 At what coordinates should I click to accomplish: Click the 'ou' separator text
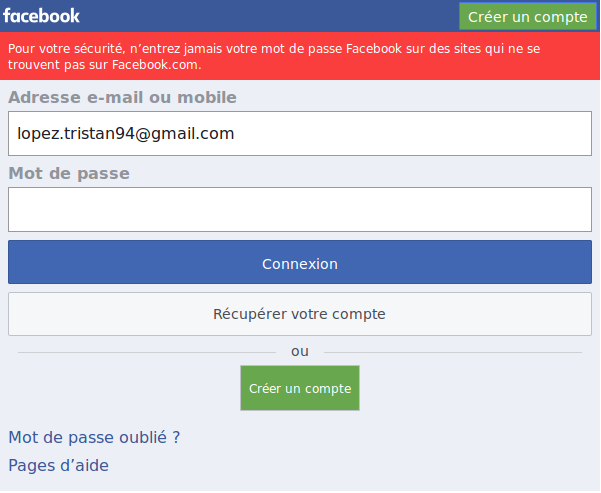pyautogui.click(x=300, y=351)
